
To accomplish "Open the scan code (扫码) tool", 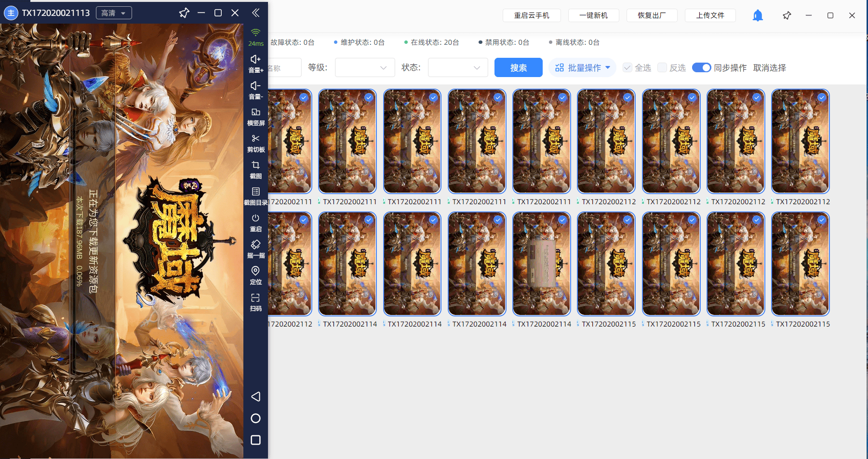I will (x=255, y=298).
